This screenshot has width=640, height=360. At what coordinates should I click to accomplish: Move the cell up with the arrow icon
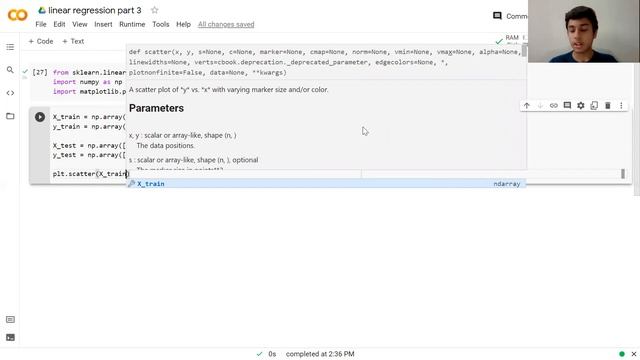click(x=527, y=106)
